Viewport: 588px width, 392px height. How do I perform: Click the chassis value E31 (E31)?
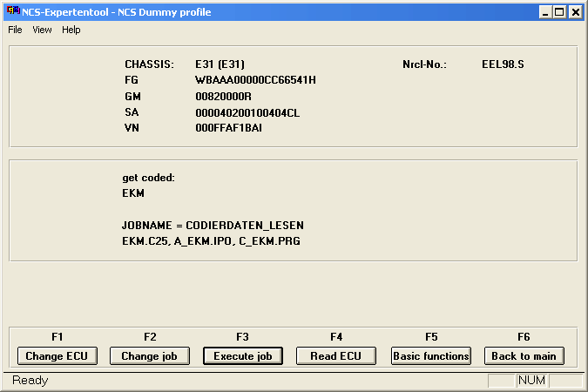(x=220, y=64)
